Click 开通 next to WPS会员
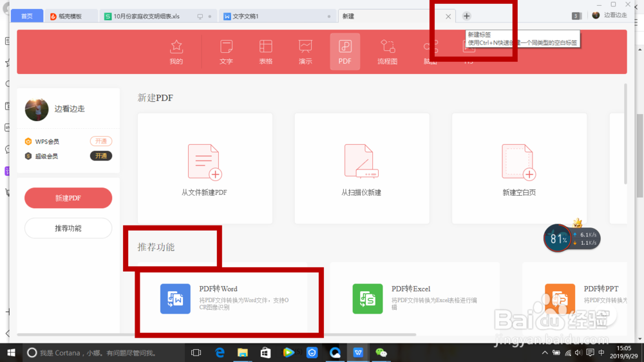 [x=101, y=141]
